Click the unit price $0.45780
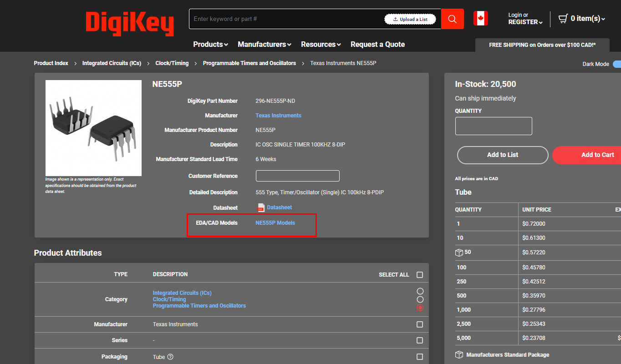Image resolution: width=621 pixels, height=364 pixels. click(534, 268)
